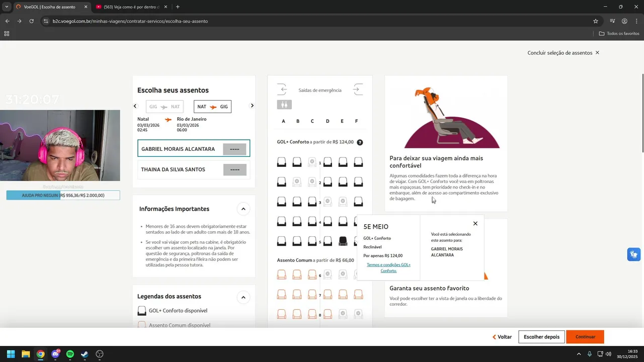Open a new browser tab
This screenshot has width=644, height=362.
pos(178,7)
